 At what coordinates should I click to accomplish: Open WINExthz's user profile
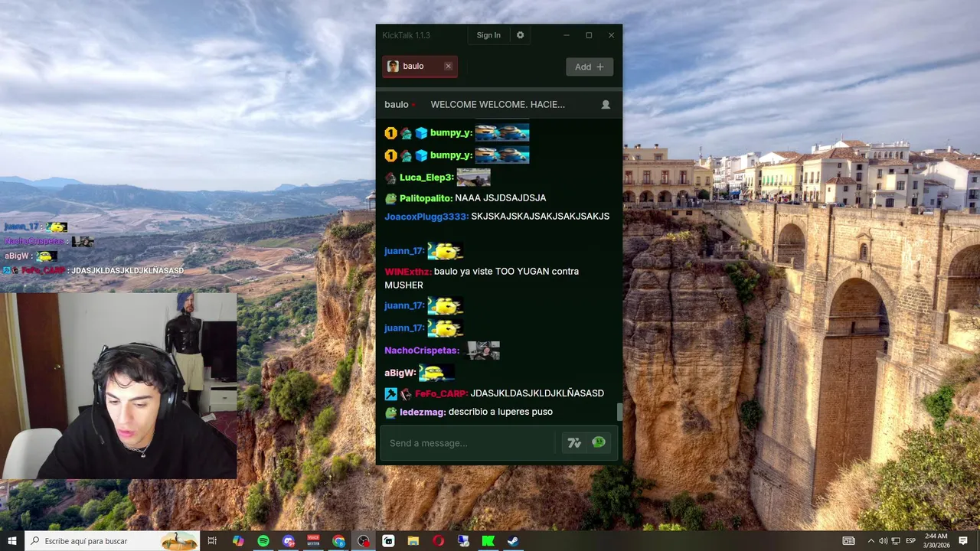click(408, 272)
